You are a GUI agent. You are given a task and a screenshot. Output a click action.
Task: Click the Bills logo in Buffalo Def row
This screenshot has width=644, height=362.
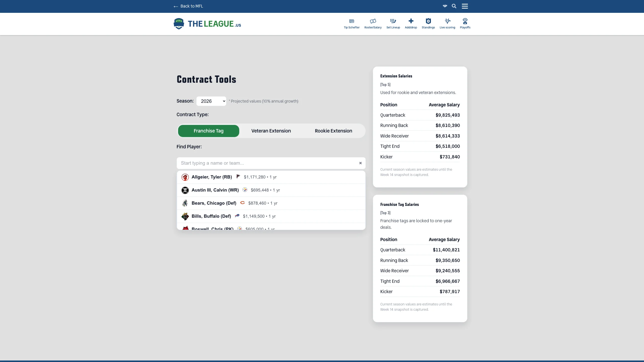(237, 216)
